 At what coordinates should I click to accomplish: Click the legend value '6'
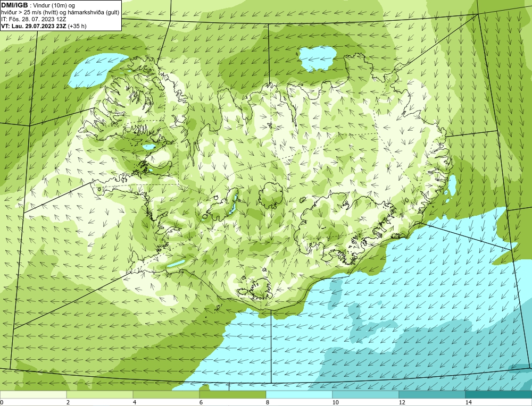[x=201, y=402]
